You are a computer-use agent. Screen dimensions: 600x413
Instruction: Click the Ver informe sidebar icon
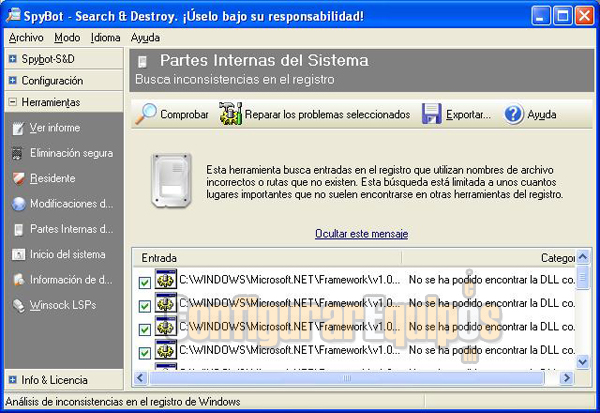point(18,128)
